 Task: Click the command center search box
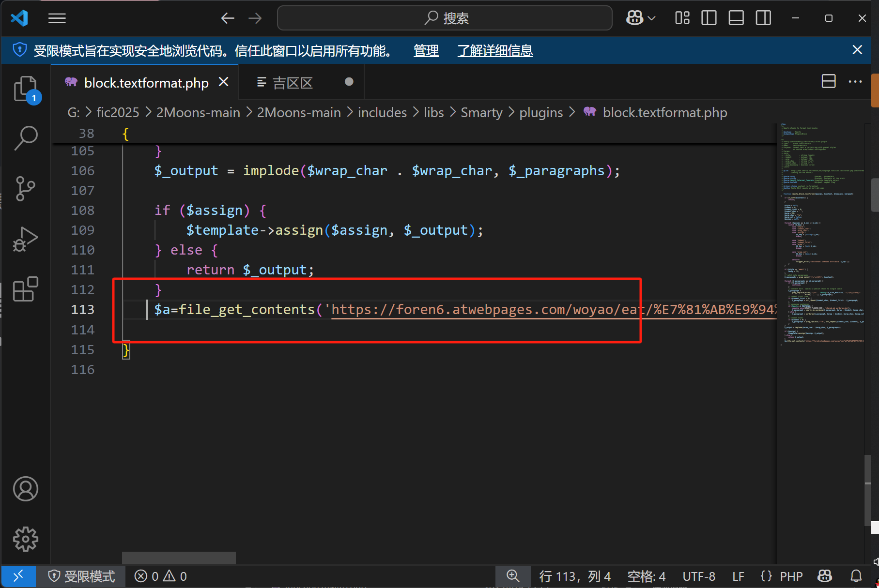click(x=445, y=18)
